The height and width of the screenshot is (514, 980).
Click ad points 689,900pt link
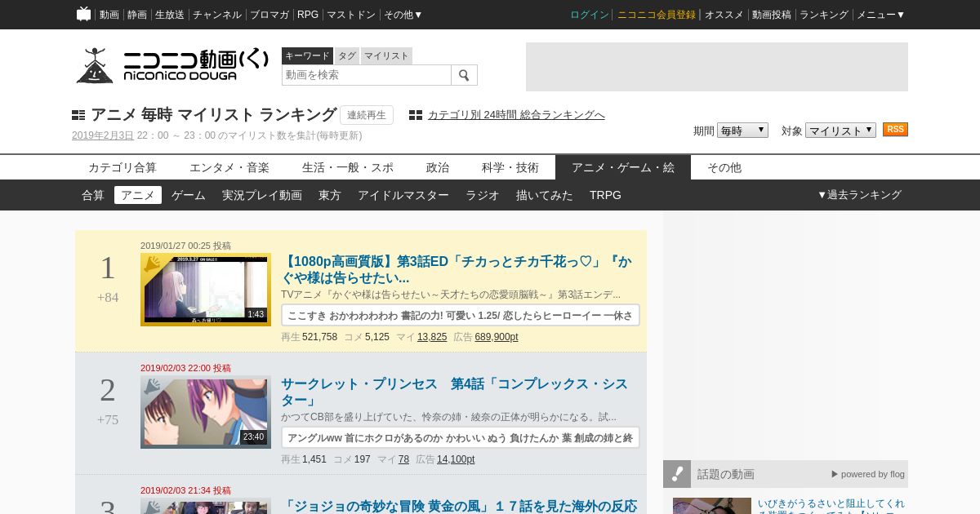pyautogui.click(x=497, y=337)
